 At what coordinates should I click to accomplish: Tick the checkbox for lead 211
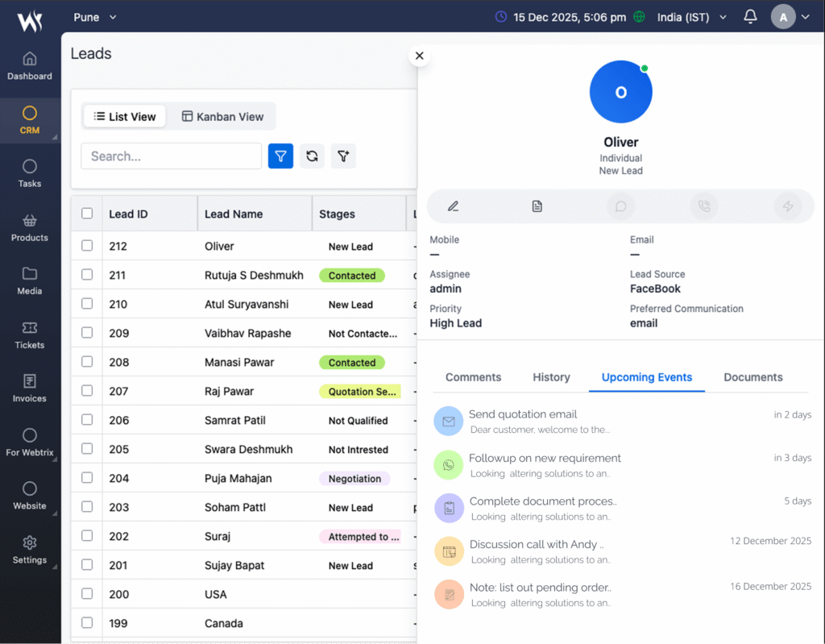pyautogui.click(x=87, y=275)
